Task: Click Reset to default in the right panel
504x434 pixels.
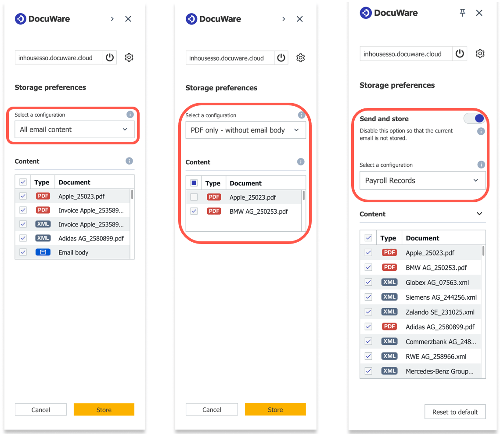Action: (x=455, y=412)
